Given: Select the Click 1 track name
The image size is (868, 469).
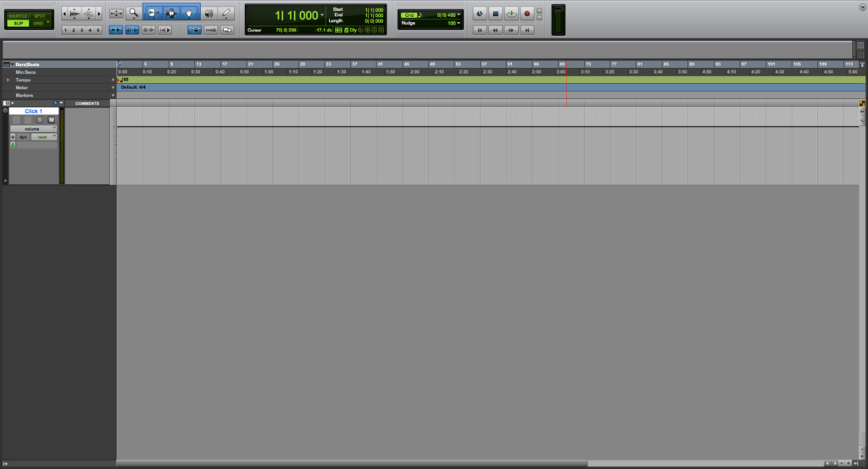Looking at the screenshot, I should click(33, 111).
